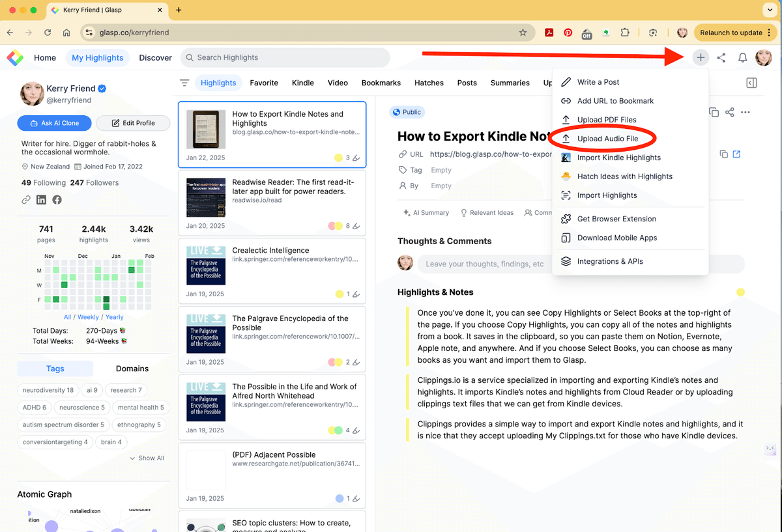Image resolution: width=782 pixels, height=532 pixels.
Task: Open new browser tab
Action: coord(179,10)
